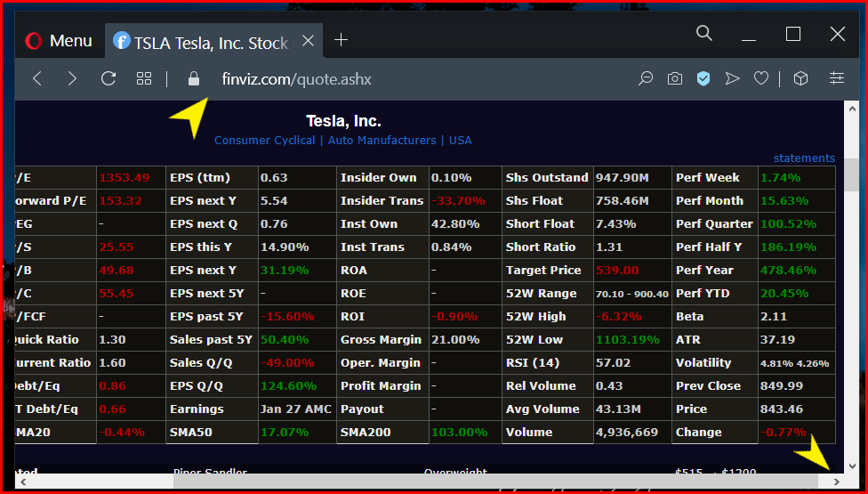This screenshot has height=494, width=868.
Task: Click the Change value -0.77%
Action: (783, 433)
